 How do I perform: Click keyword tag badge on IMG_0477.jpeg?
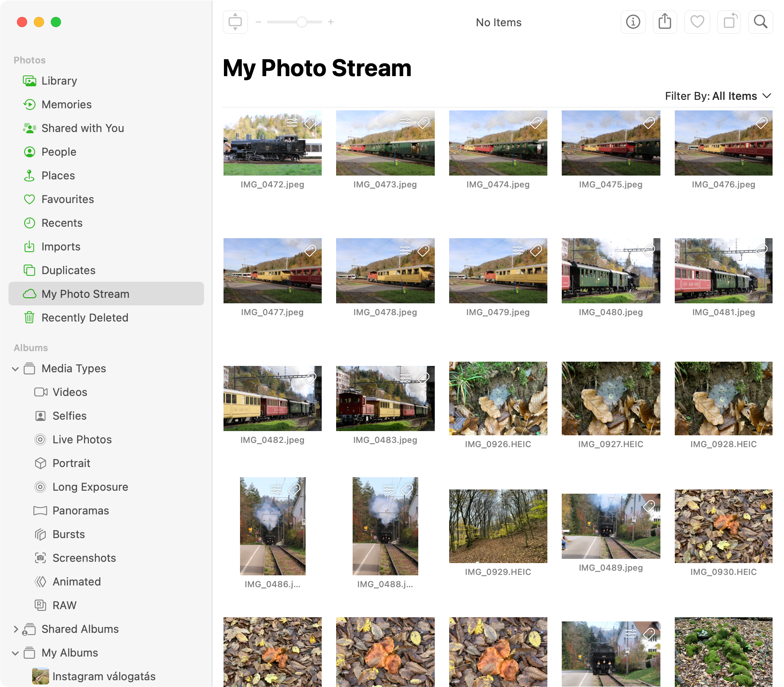point(311,250)
